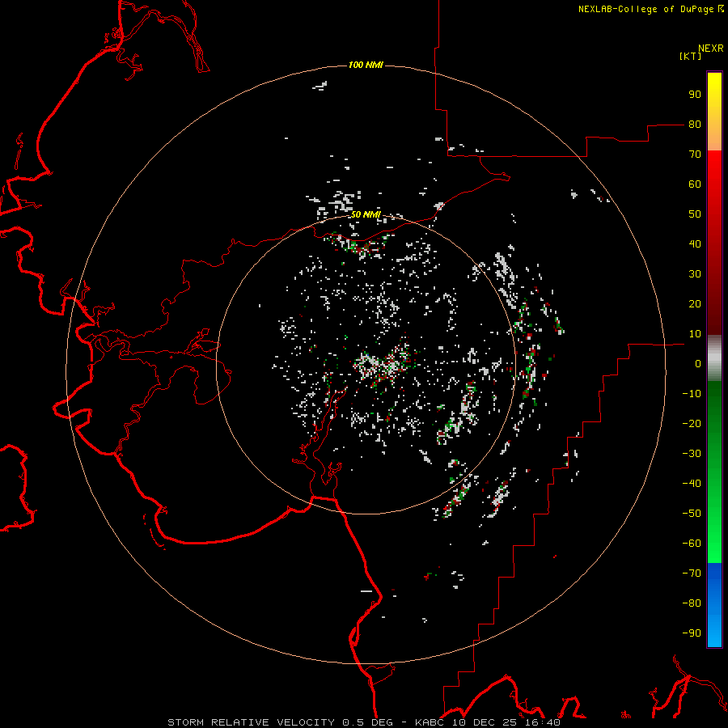Click the NEXR label above the color scale
The width and height of the screenshot is (728, 728).
711,49
